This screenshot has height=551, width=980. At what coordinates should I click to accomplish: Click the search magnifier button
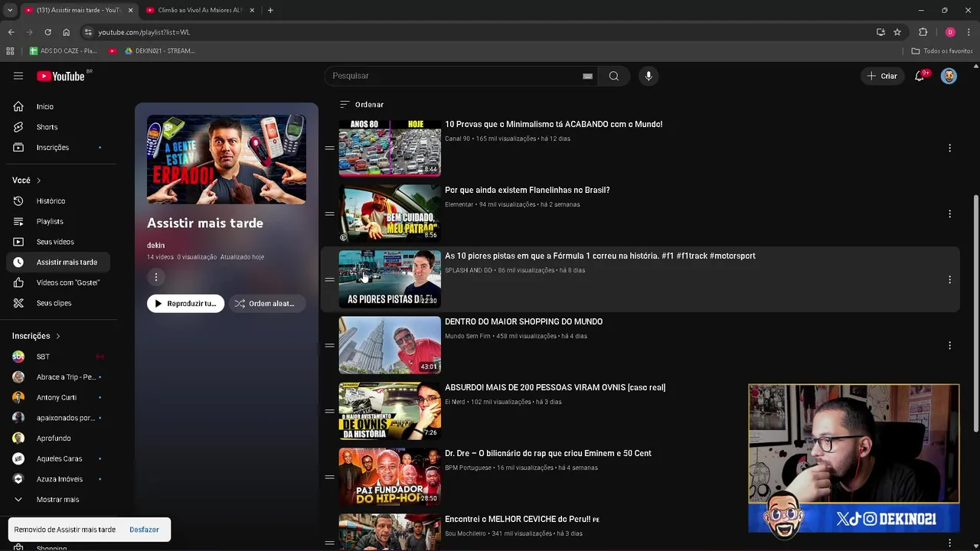click(x=614, y=76)
